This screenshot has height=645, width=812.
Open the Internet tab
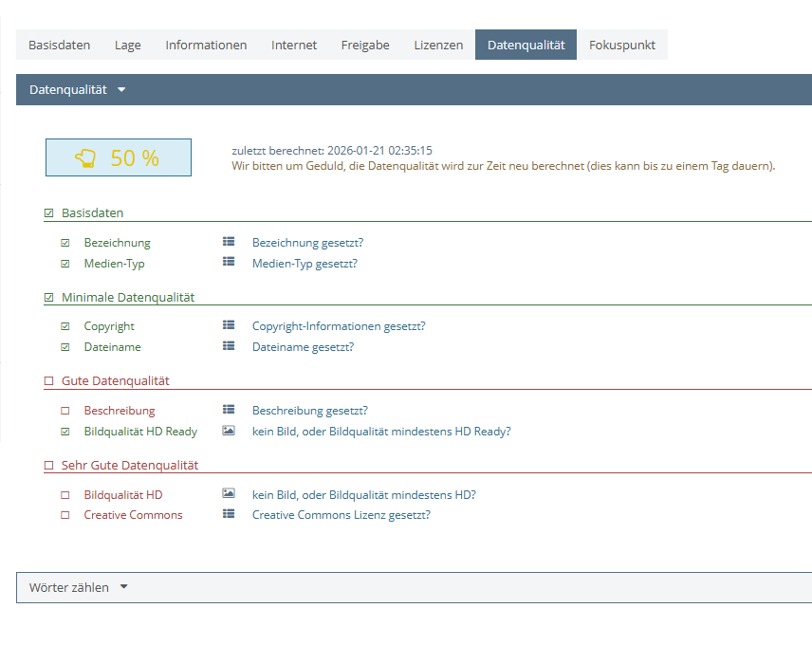pos(294,45)
